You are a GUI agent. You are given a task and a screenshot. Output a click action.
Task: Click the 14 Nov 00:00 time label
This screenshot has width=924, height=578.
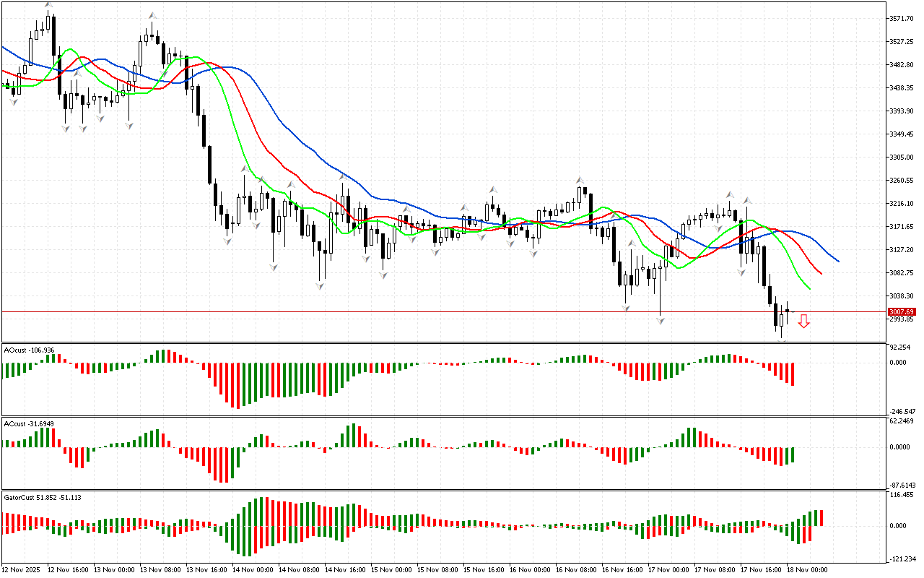253,570
